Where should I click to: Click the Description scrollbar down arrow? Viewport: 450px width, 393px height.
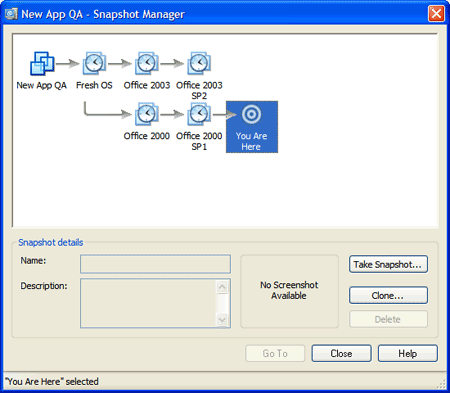[222, 320]
